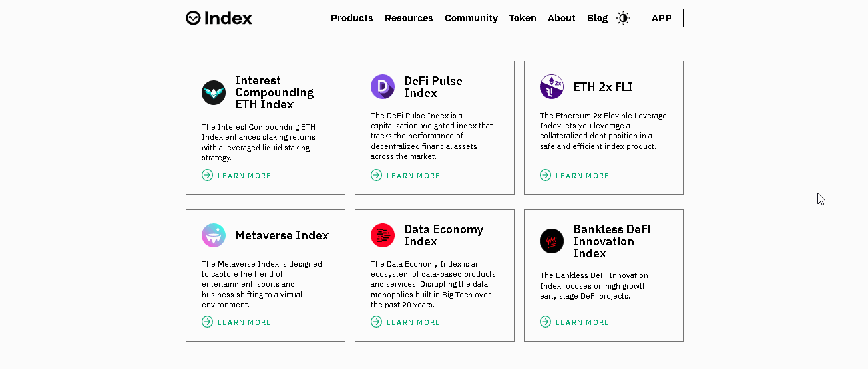868x369 pixels.
Task: Open the Resources menu
Action: pyautogui.click(x=409, y=18)
